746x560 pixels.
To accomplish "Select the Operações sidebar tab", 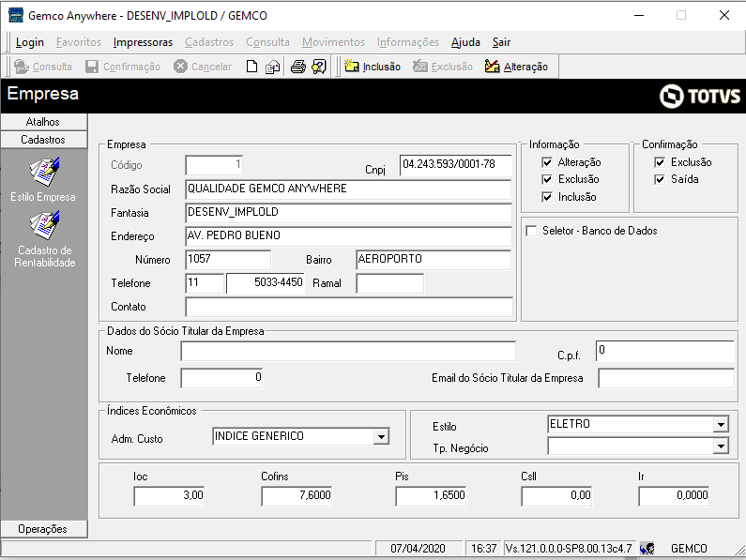I will click(44, 529).
